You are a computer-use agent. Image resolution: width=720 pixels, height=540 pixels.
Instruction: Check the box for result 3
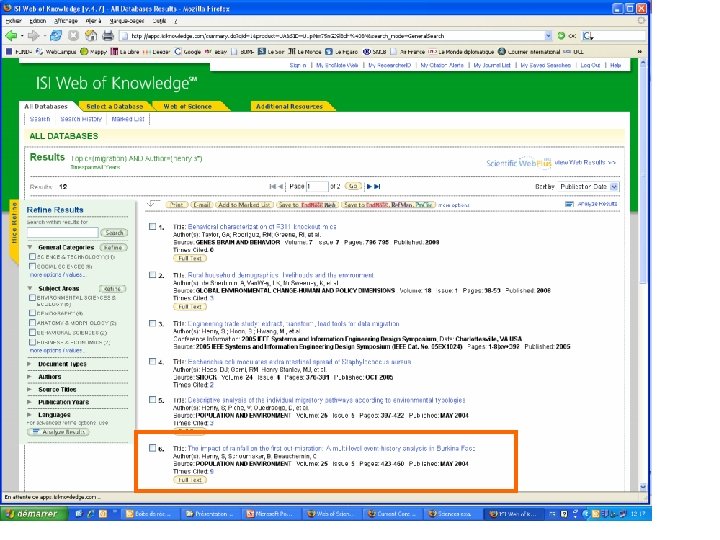click(x=152, y=323)
